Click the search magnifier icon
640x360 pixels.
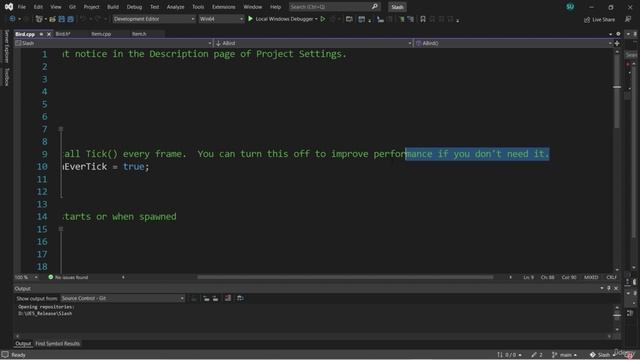(x=374, y=7)
